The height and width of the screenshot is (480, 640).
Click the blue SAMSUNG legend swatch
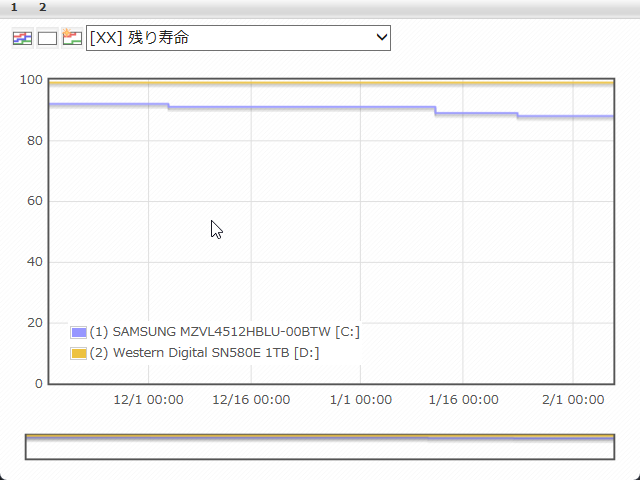(79, 332)
